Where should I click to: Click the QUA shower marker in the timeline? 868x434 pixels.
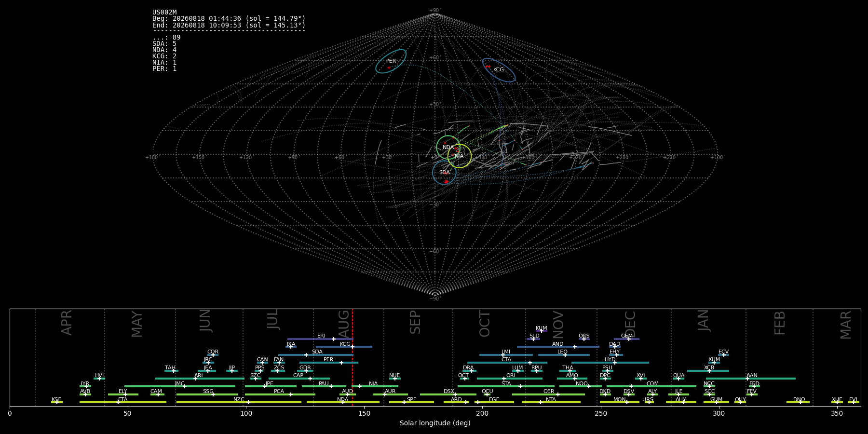tap(678, 379)
